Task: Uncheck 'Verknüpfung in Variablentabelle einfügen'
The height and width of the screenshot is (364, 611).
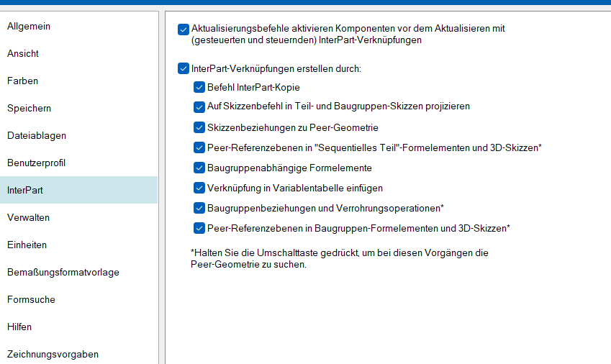Action: tap(199, 188)
